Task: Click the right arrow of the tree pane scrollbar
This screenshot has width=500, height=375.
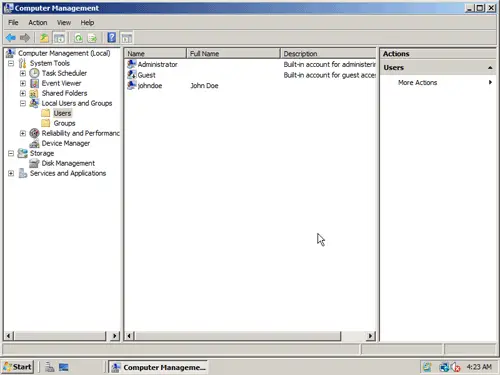Action: [114, 336]
